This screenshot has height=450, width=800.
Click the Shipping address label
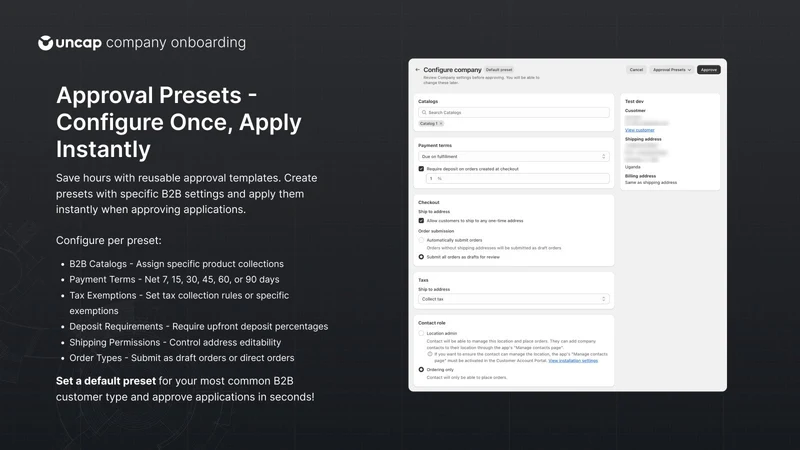[643, 139]
